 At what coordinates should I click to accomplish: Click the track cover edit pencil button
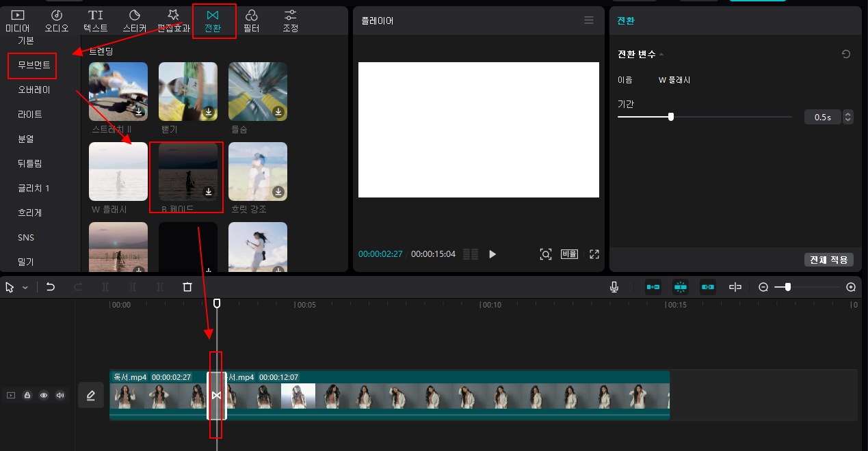[x=91, y=395]
